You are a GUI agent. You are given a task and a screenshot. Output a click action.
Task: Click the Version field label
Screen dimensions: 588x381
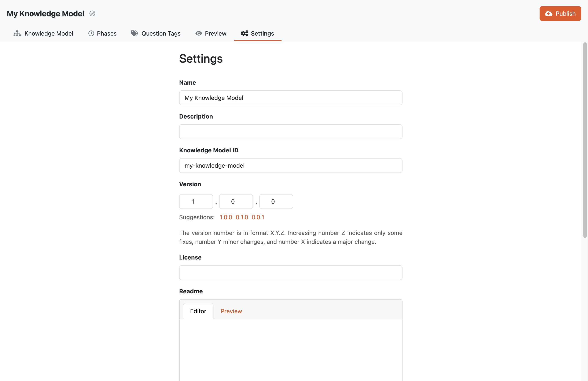(190, 184)
